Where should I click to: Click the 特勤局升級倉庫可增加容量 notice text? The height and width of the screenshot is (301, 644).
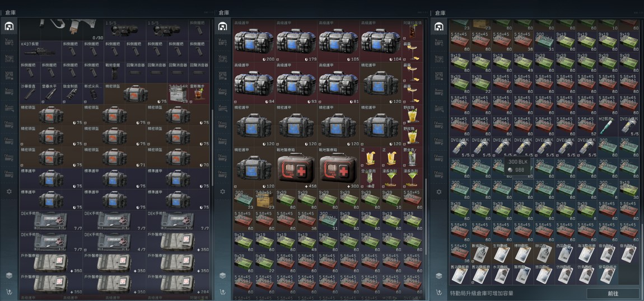click(482, 294)
